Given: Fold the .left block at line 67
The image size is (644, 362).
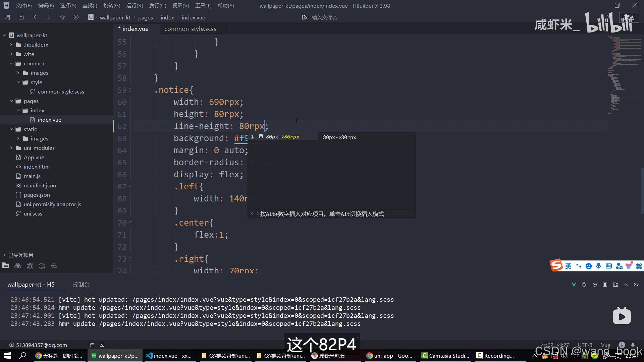Looking at the screenshot, I should 131,186.
